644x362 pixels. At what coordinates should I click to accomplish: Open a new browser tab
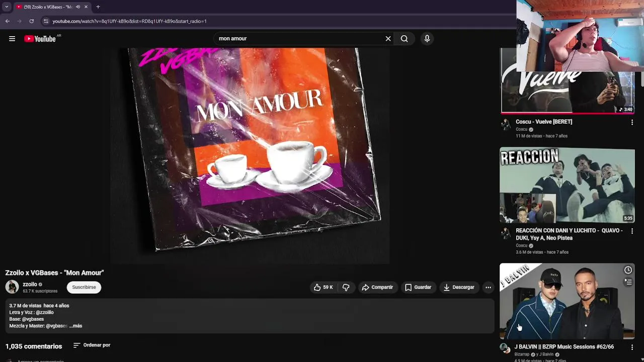click(x=98, y=7)
